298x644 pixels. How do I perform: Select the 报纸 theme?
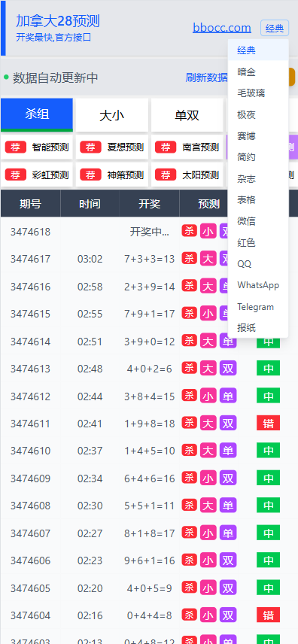(258, 328)
